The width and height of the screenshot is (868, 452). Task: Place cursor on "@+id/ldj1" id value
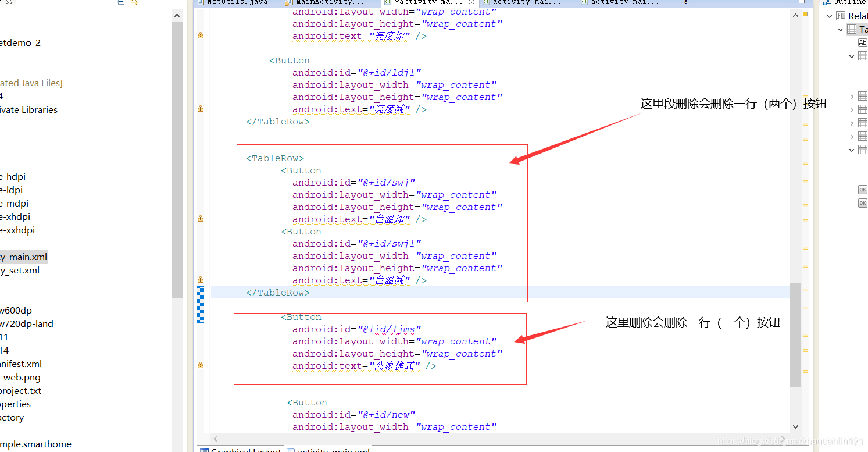(389, 73)
